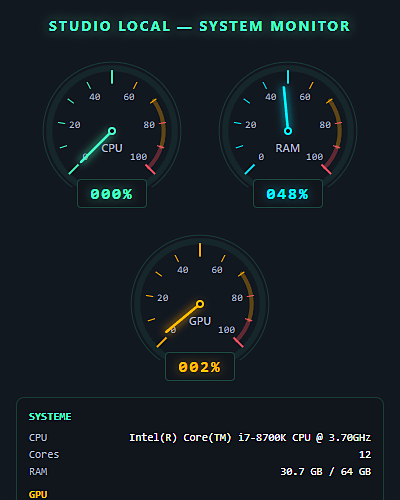Image resolution: width=400 pixels, height=500 pixels.
Task: Click the cyan needle hub of the RAM gauge
Action: point(288,131)
